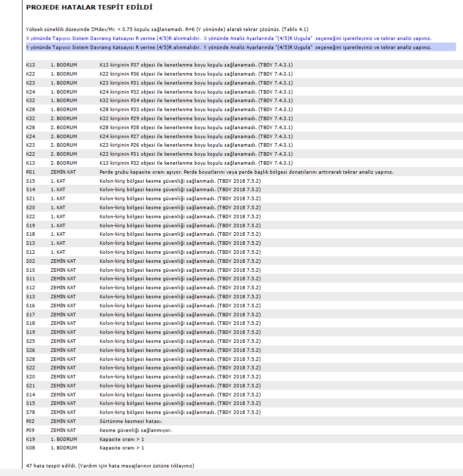Open S78 ZEMİN KAT kolon-kiriş error

(x=180, y=412)
